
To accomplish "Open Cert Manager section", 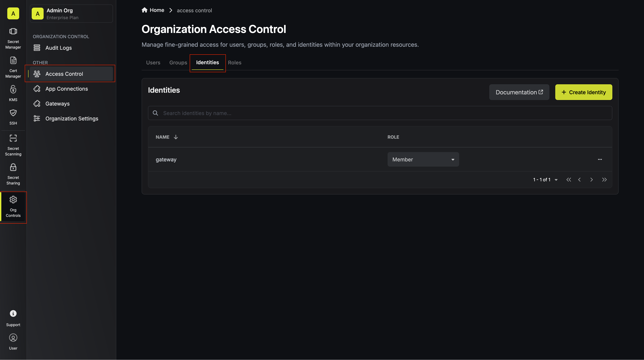I will coord(13,67).
